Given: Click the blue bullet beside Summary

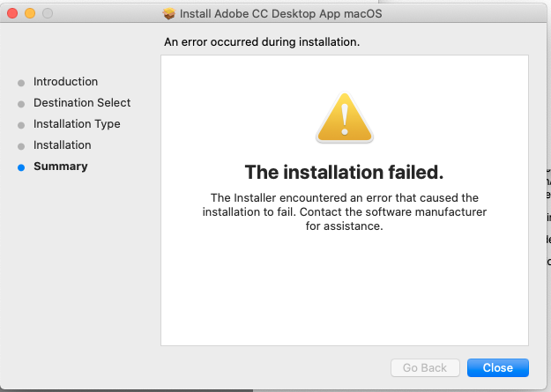Looking at the screenshot, I should (21, 167).
